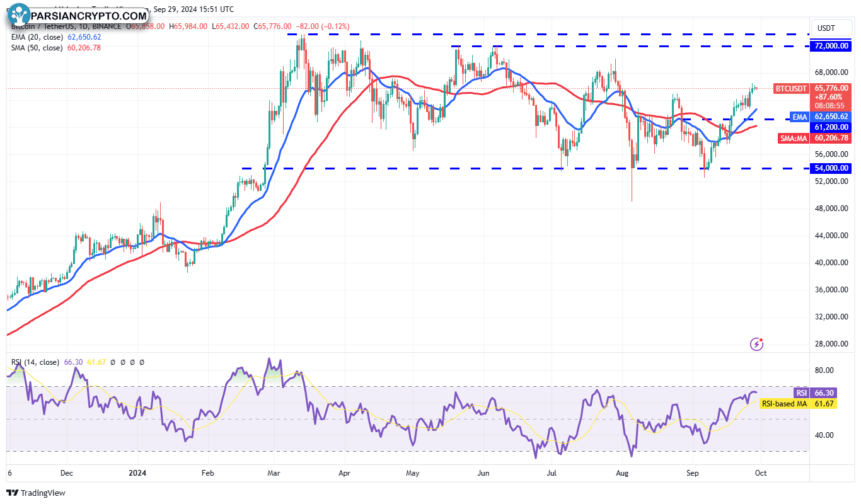The width and height of the screenshot is (861, 504).
Task: Select the RSI (14, close) legend label
Action: pos(35,362)
